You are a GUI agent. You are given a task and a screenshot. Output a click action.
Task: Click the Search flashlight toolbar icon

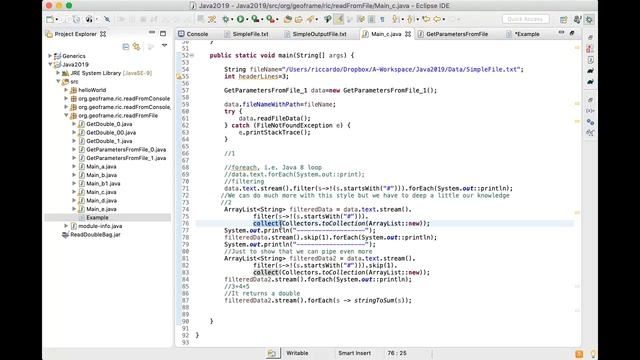[x=311, y=19]
